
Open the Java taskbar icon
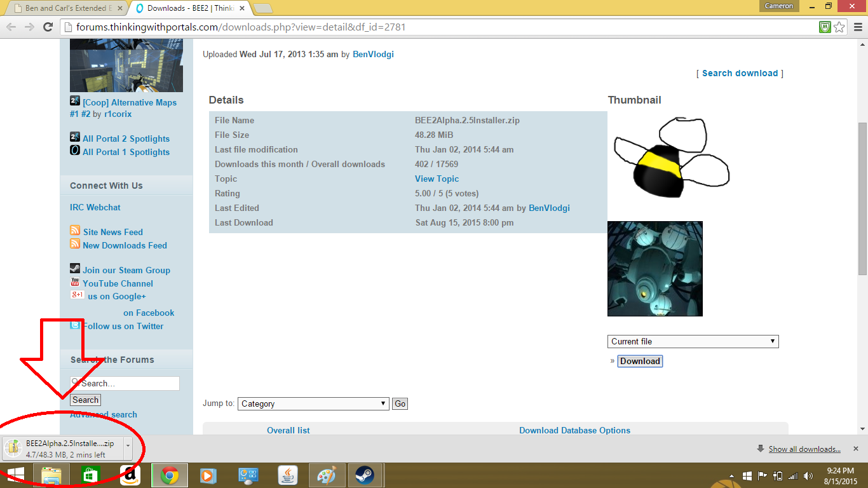(288, 475)
